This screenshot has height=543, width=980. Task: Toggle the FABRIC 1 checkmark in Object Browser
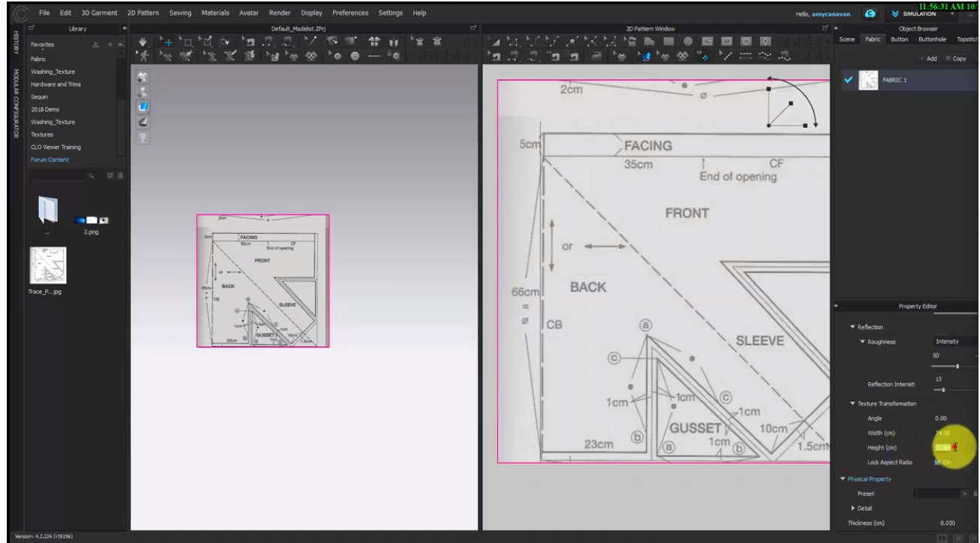point(849,80)
